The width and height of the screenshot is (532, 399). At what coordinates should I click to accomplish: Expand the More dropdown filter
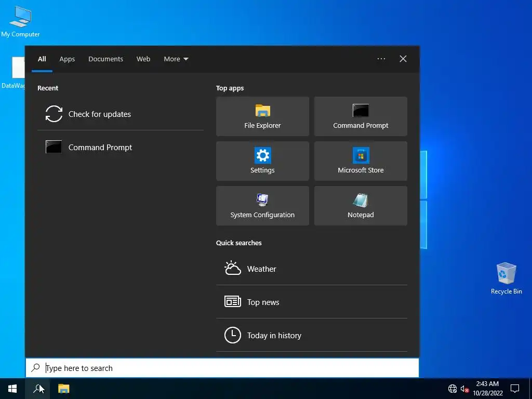[176, 59]
